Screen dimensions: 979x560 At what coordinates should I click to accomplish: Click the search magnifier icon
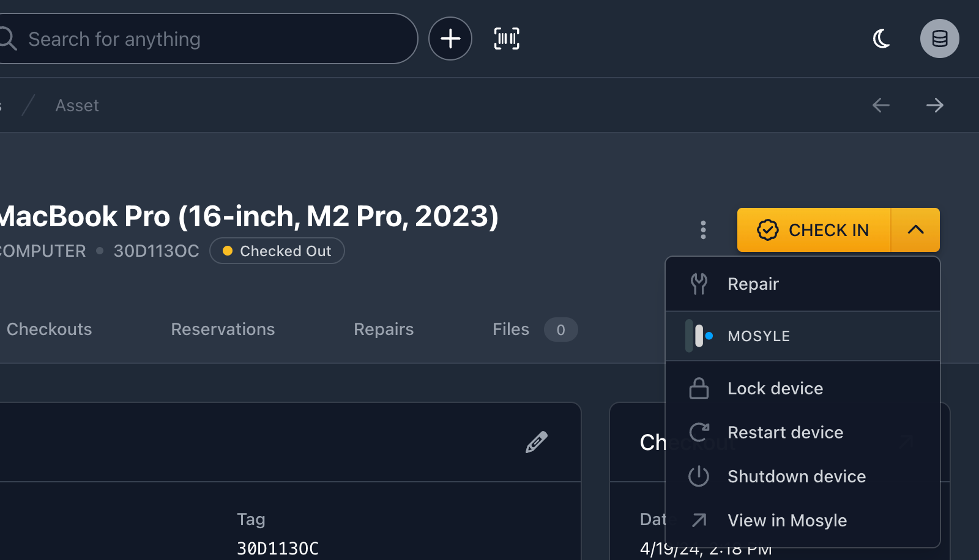[x=8, y=39]
